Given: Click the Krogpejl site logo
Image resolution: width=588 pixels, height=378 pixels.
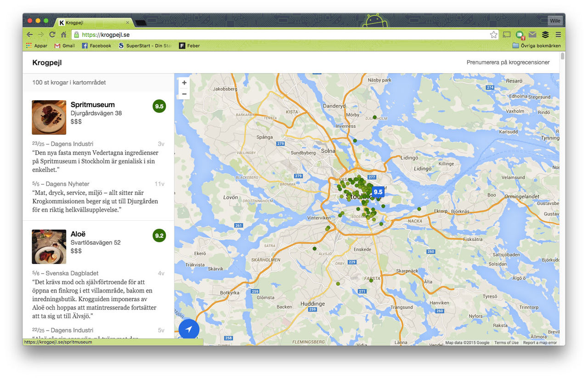Looking at the screenshot, I should [x=47, y=63].
